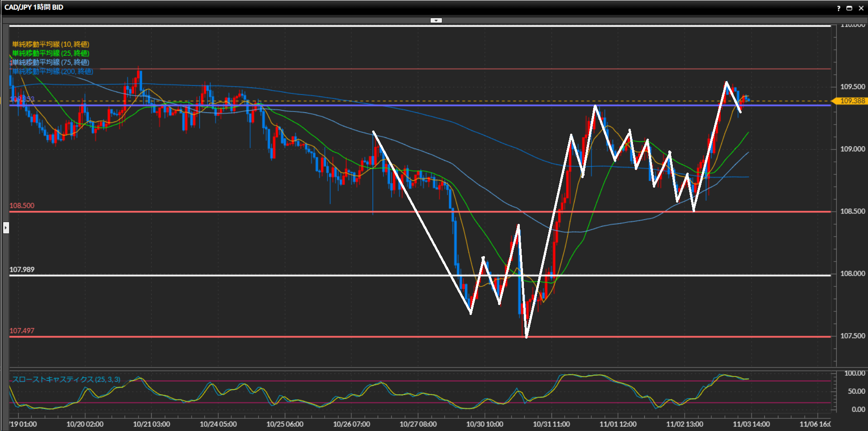Click the 50.00 stochastics axis level
The width and height of the screenshot is (868, 431).
coord(856,391)
